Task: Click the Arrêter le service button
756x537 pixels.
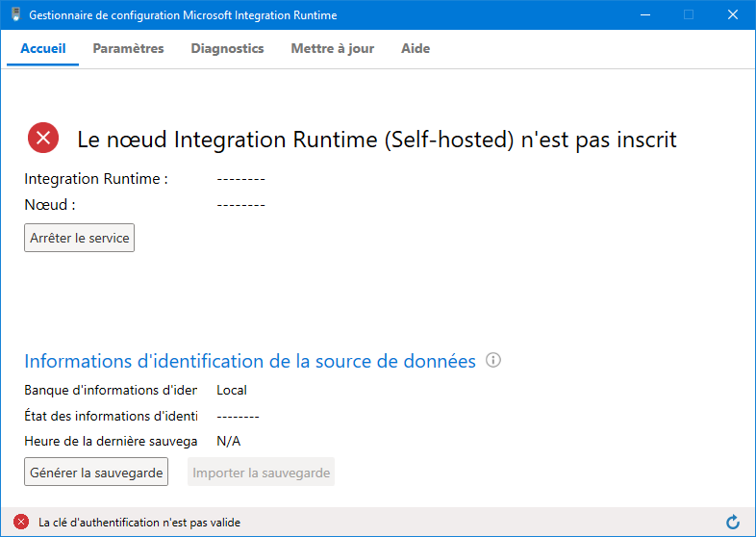Action: coord(80,238)
